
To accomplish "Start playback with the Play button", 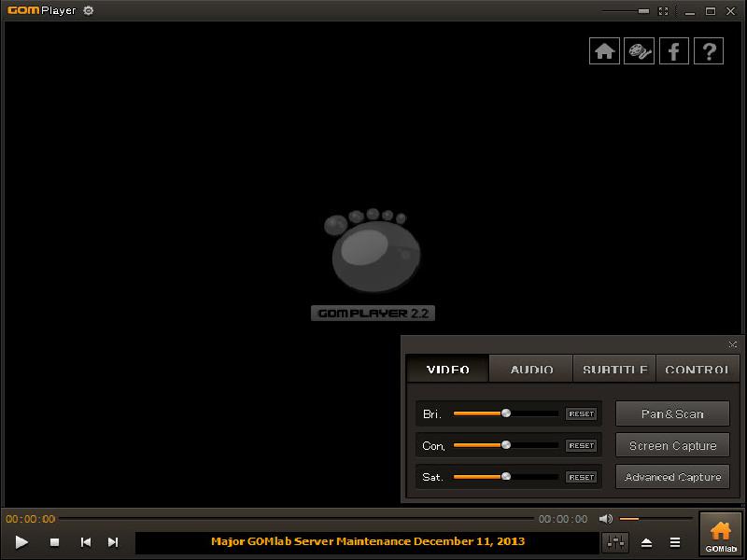I will (x=21, y=542).
